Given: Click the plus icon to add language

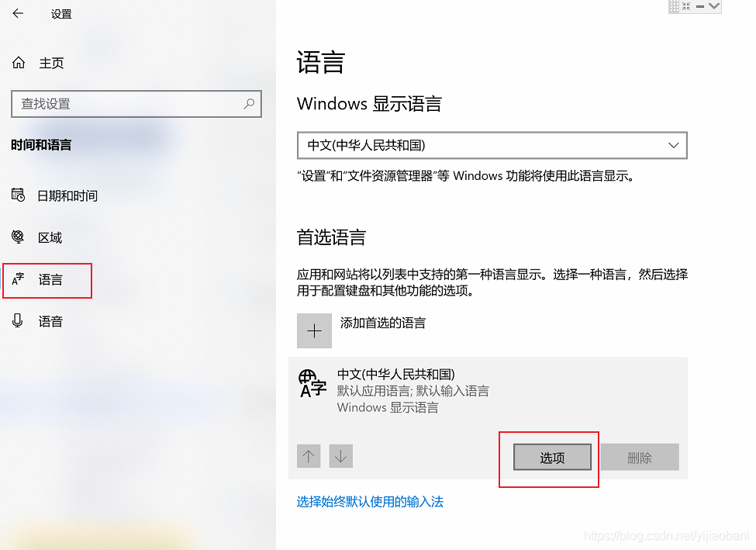Looking at the screenshot, I should [314, 331].
